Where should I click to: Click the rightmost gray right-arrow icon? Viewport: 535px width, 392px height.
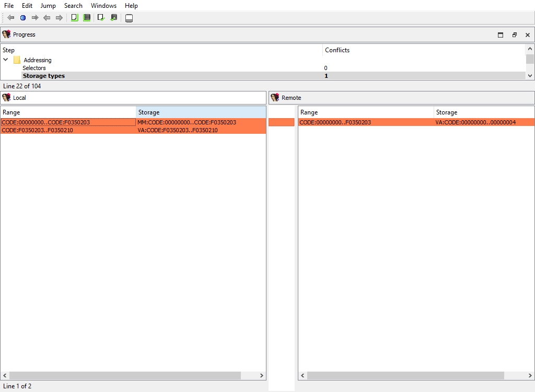pos(59,18)
